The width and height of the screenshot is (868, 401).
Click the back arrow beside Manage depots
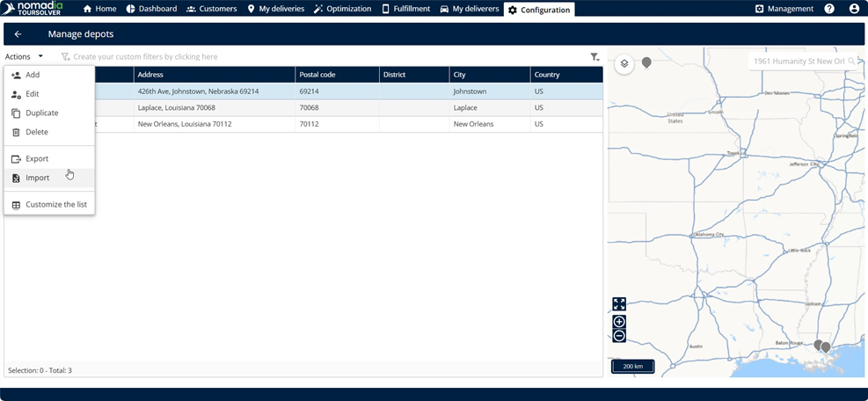coord(18,34)
